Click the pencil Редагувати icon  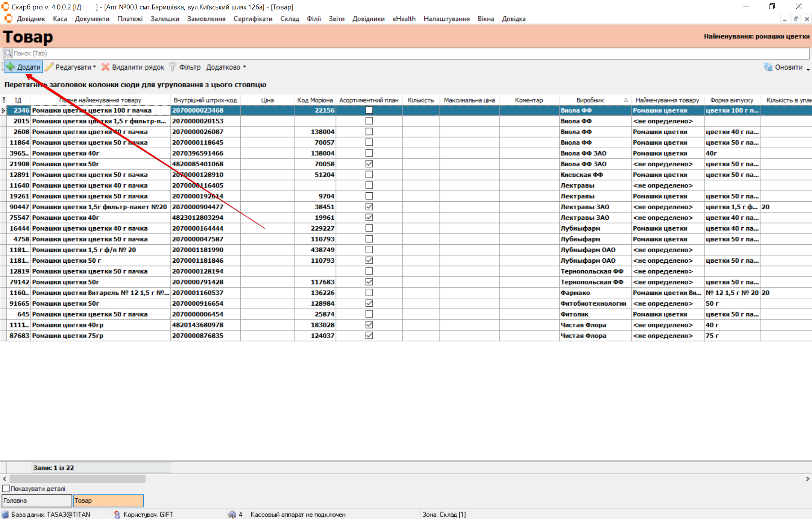tap(49, 67)
